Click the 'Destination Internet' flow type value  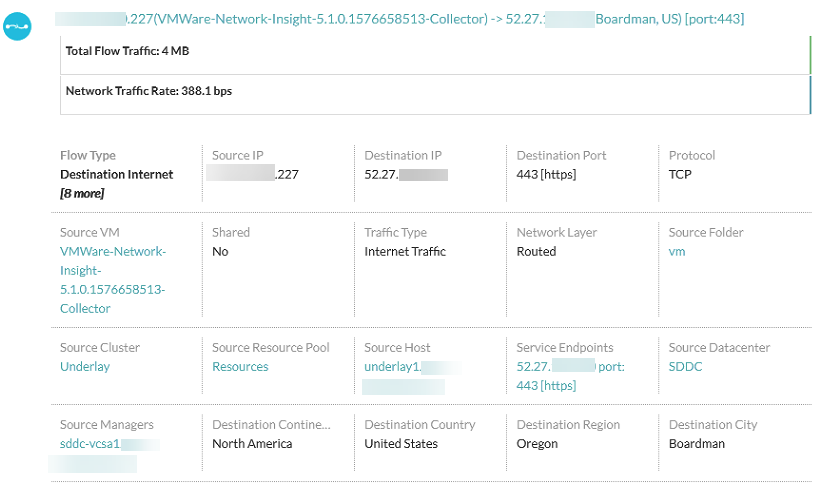(117, 174)
